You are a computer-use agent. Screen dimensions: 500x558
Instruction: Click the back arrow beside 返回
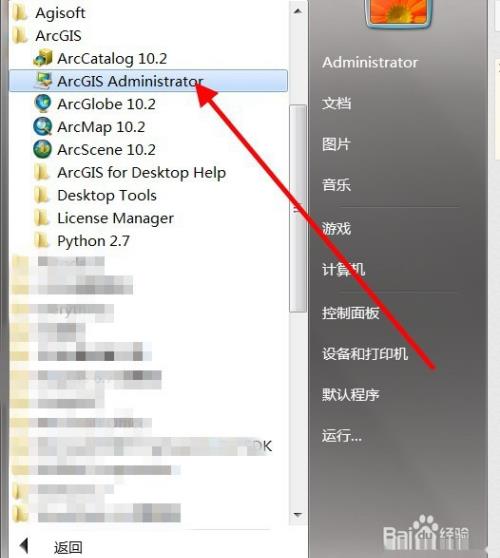[24, 546]
